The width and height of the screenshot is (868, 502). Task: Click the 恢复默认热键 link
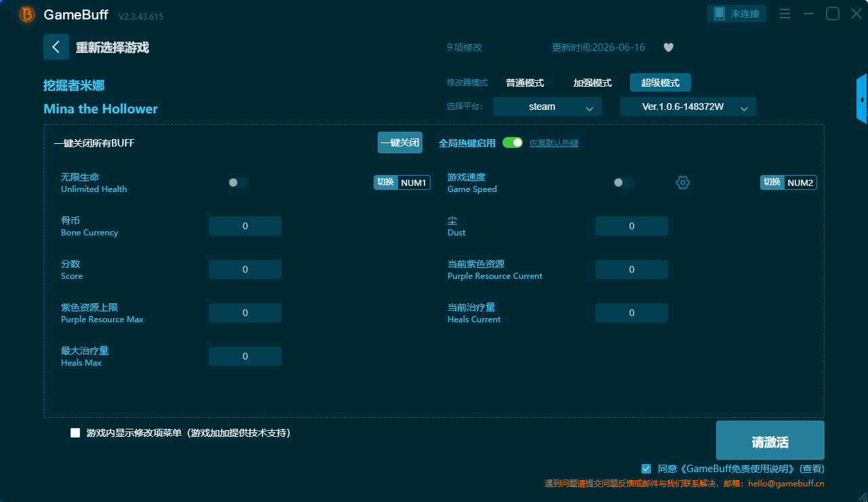(554, 143)
